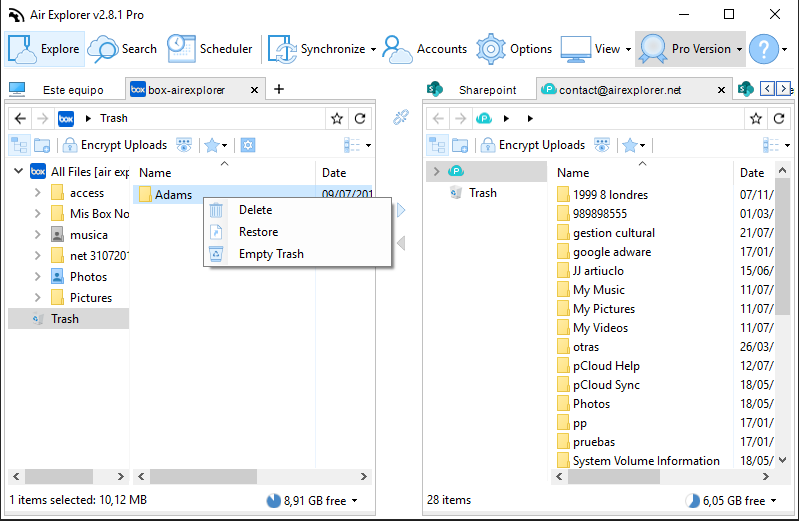
Task: Select Mis Box Notes folder in tree
Action: point(90,214)
